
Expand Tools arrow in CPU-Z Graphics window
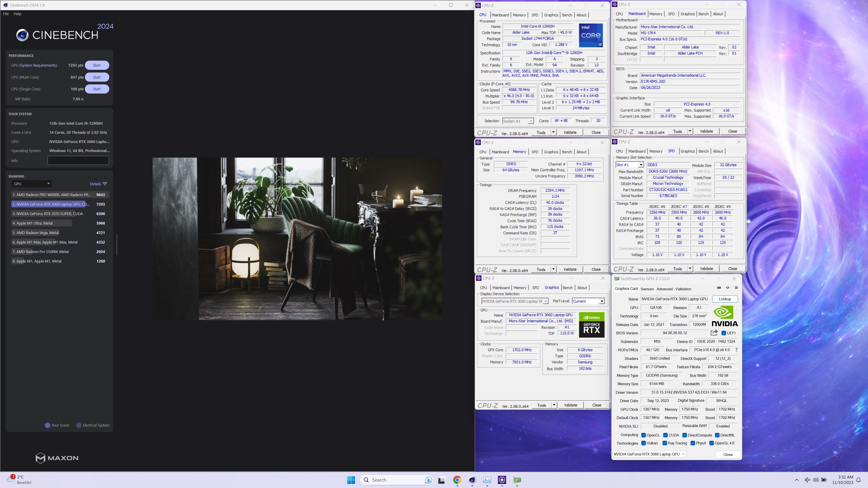(x=554, y=405)
